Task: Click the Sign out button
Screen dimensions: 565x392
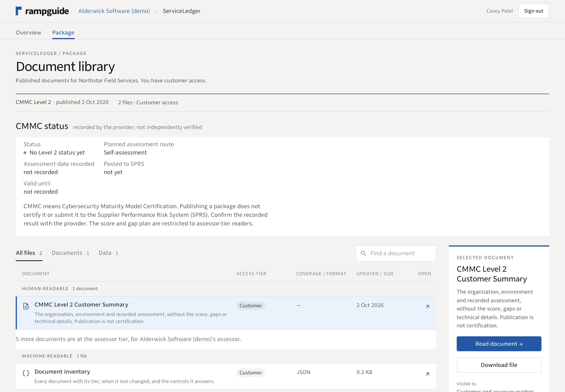Action: [534, 11]
